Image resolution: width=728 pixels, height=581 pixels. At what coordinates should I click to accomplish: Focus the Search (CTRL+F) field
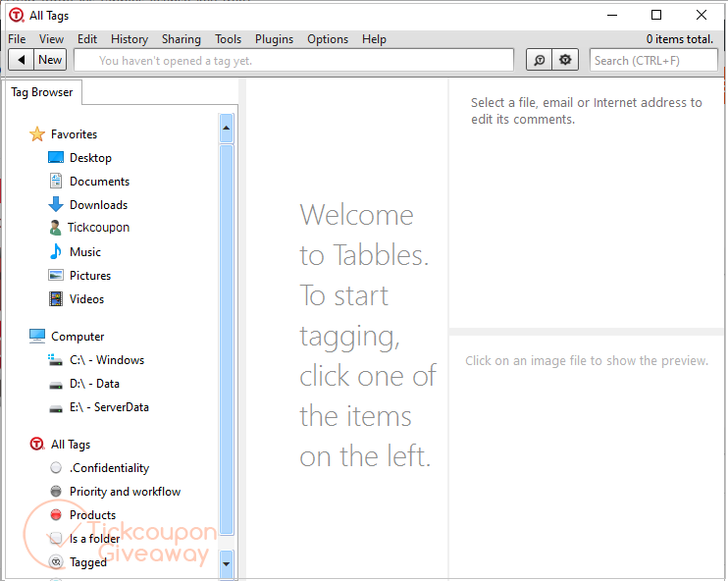point(653,61)
